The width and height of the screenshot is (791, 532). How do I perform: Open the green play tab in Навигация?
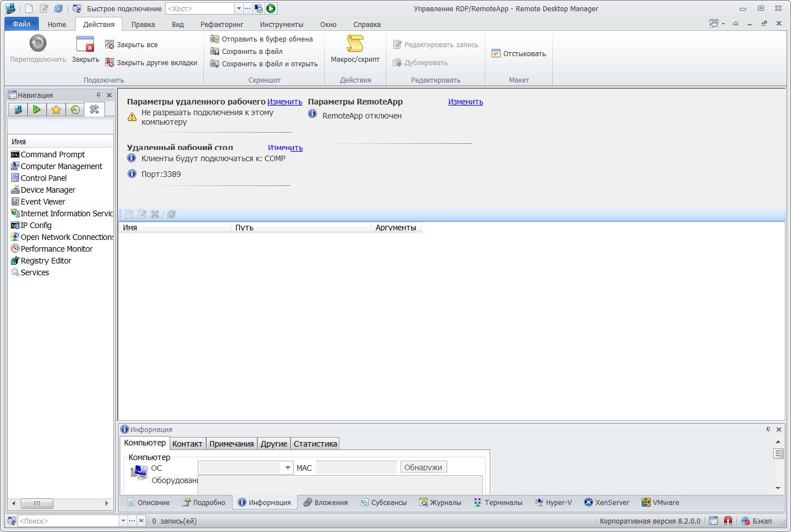tap(37, 110)
